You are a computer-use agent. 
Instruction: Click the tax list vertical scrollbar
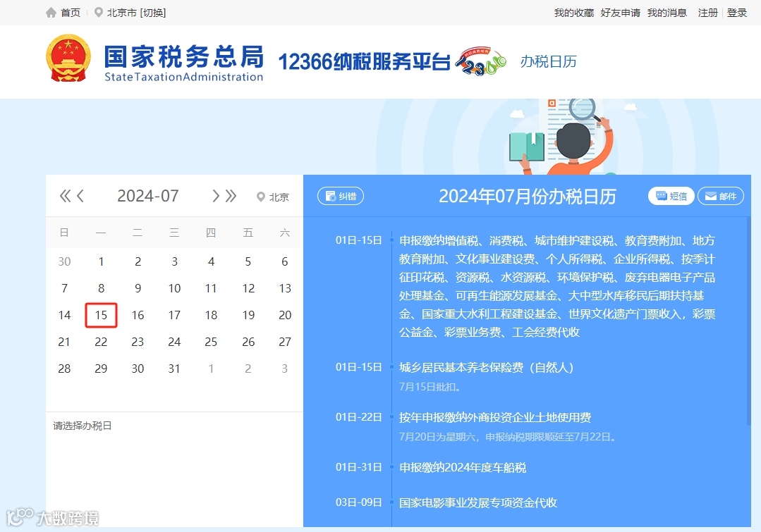[748, 323]
